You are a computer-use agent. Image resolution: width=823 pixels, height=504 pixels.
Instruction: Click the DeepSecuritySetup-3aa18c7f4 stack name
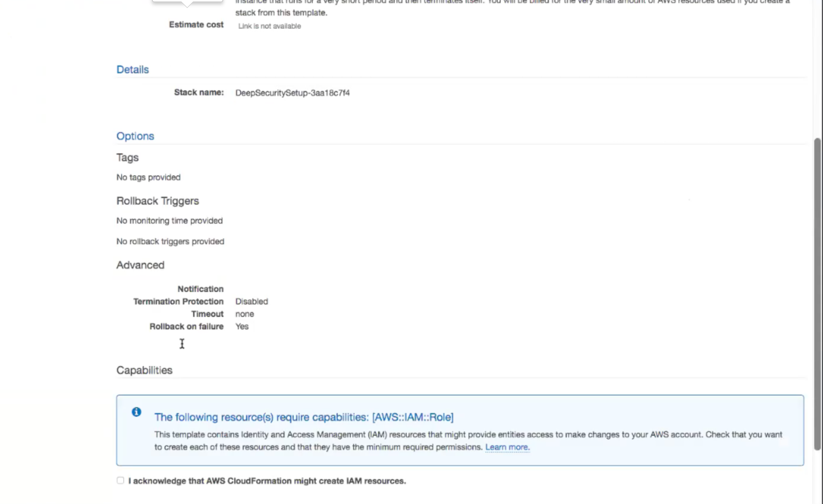292,93
